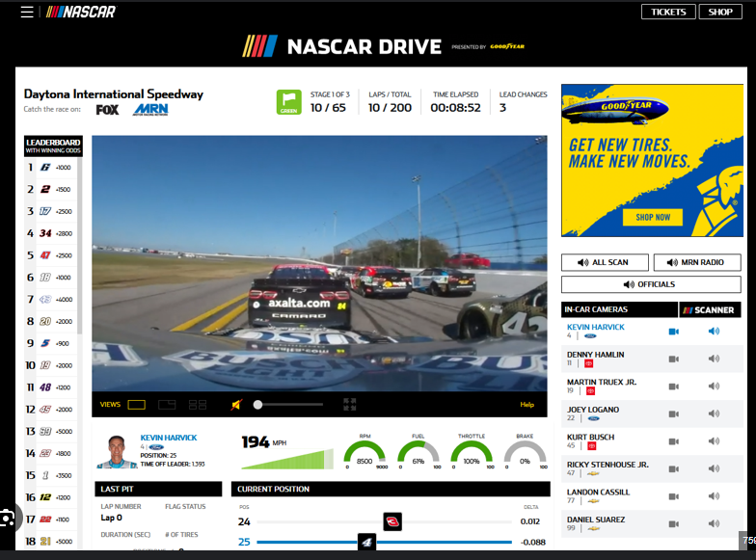Select leaderboard fourth place car 34

(x=50, y=233)
